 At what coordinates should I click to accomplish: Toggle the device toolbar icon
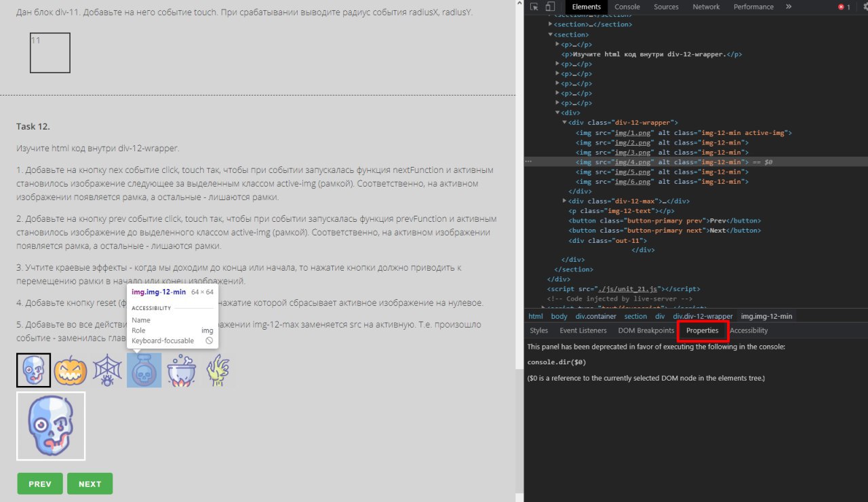tap(550, 7)
